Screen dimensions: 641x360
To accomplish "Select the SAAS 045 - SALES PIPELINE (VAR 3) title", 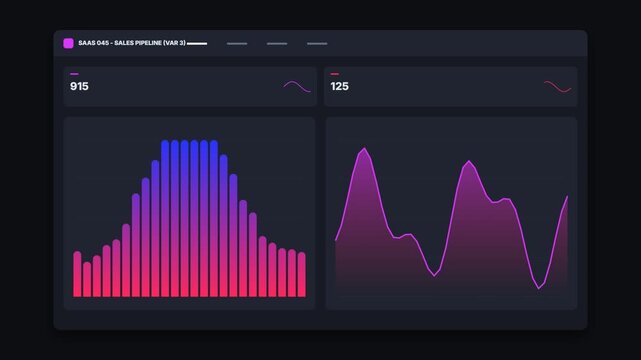I will tap(132, 43).
